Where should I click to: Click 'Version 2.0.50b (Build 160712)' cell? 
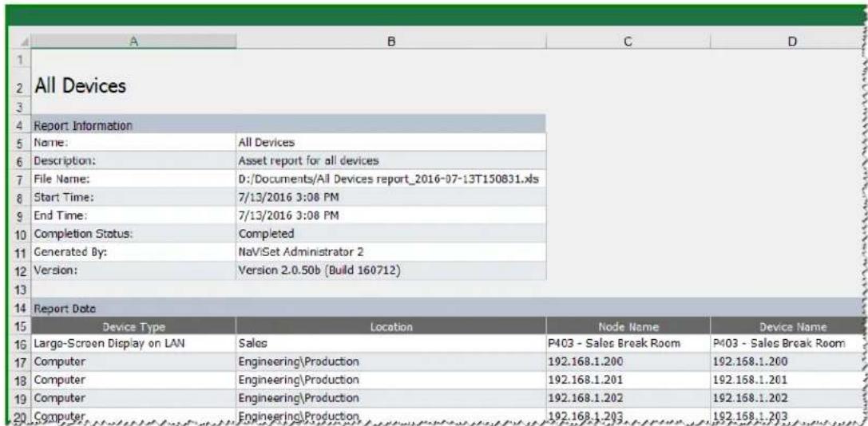(x=390, y=270)
